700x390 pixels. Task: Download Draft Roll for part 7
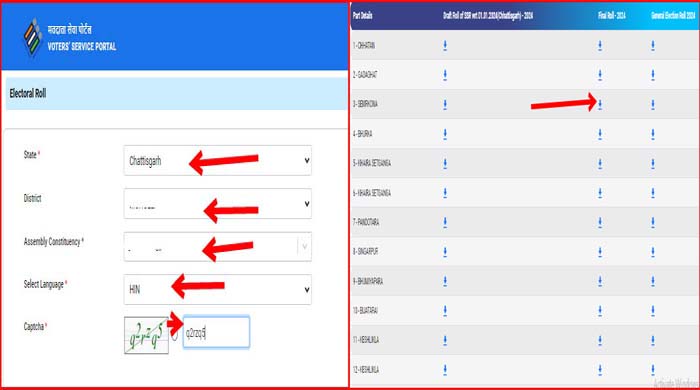445,222
